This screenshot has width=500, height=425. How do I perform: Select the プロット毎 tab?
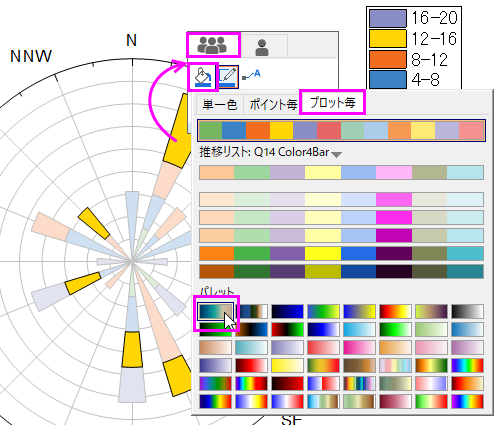tap(332, 102)
